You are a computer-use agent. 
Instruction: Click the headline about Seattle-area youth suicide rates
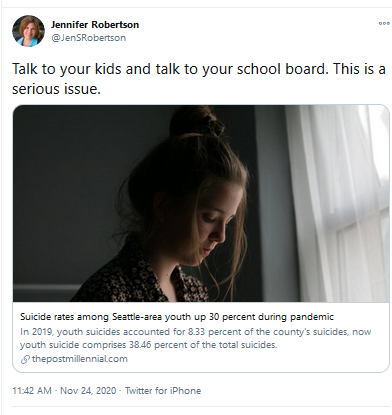click(x=177, y=317)
